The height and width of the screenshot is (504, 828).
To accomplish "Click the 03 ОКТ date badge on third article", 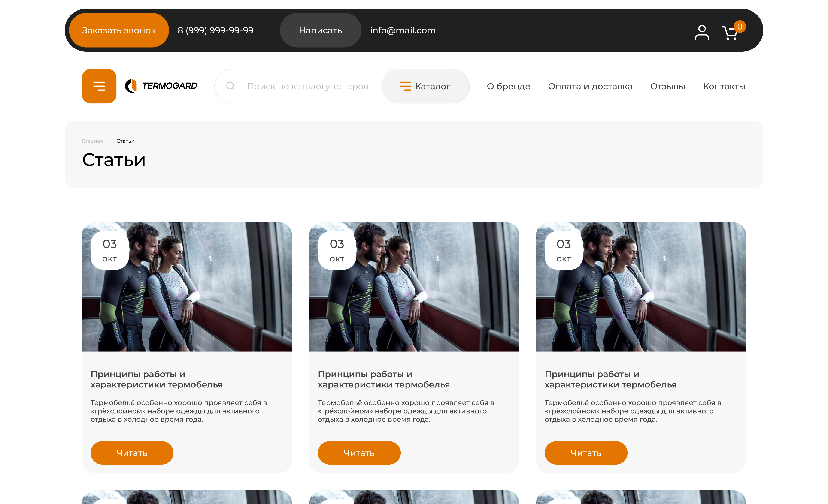I will (564, 250).
